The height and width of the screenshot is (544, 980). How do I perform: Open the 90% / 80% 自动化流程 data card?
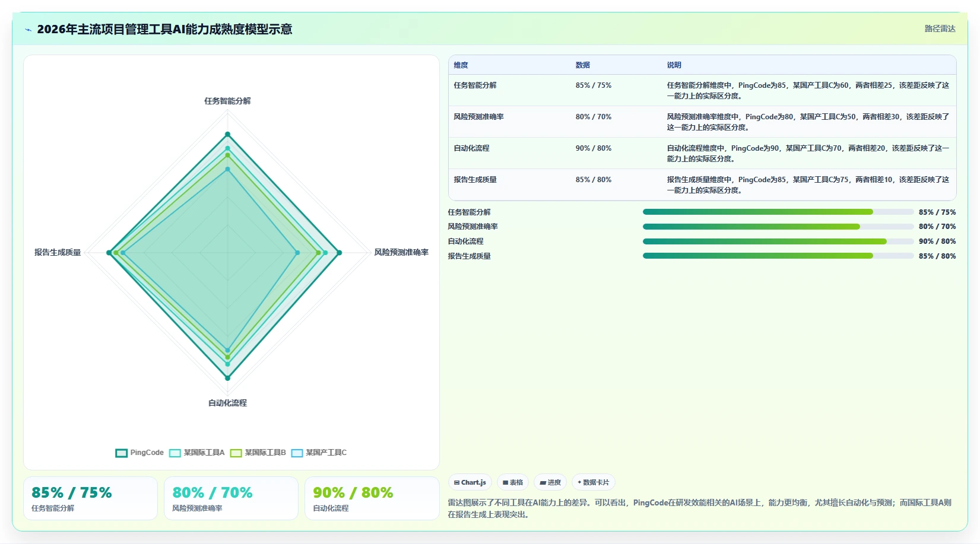pyautogui.click(x=372, y=498)
